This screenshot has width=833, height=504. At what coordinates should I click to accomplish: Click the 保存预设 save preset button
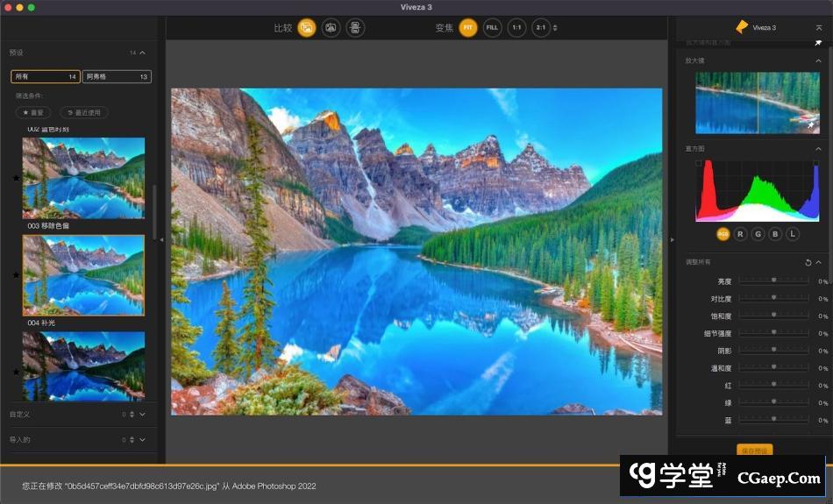754,451
